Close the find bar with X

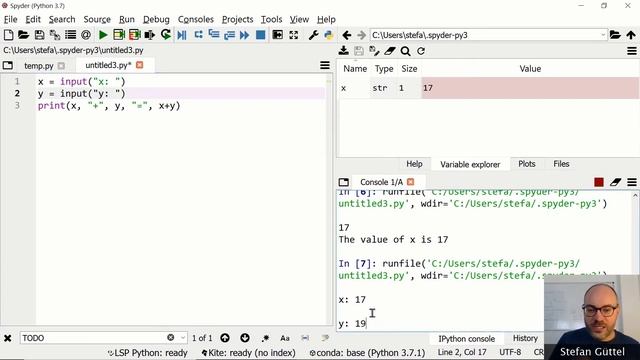[x=7, y=338]
